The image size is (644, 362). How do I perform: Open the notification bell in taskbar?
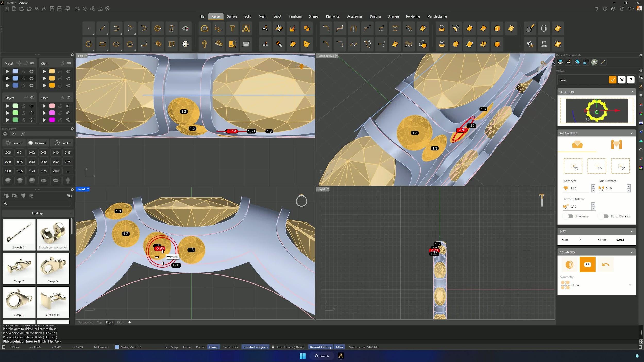click(x=637, y=356)
